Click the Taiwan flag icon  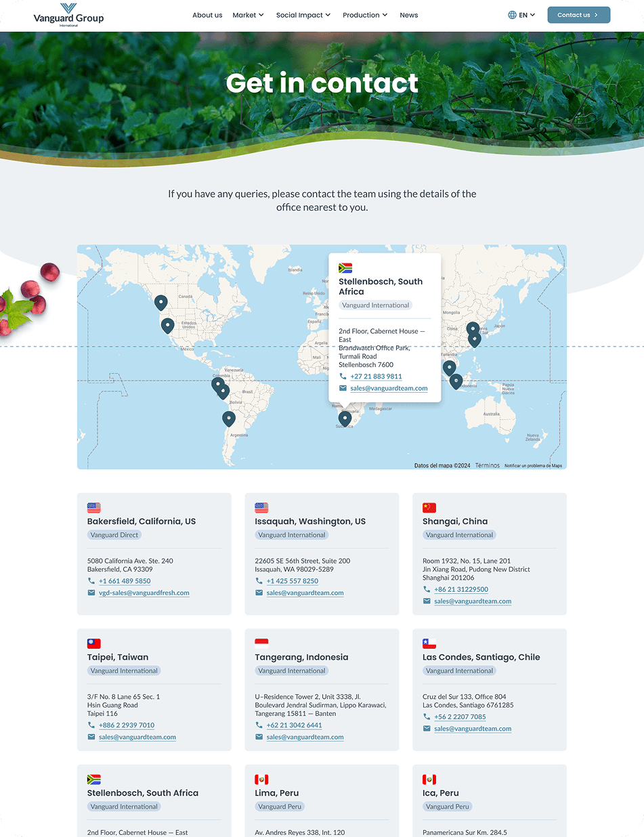[x=94, y=643]
